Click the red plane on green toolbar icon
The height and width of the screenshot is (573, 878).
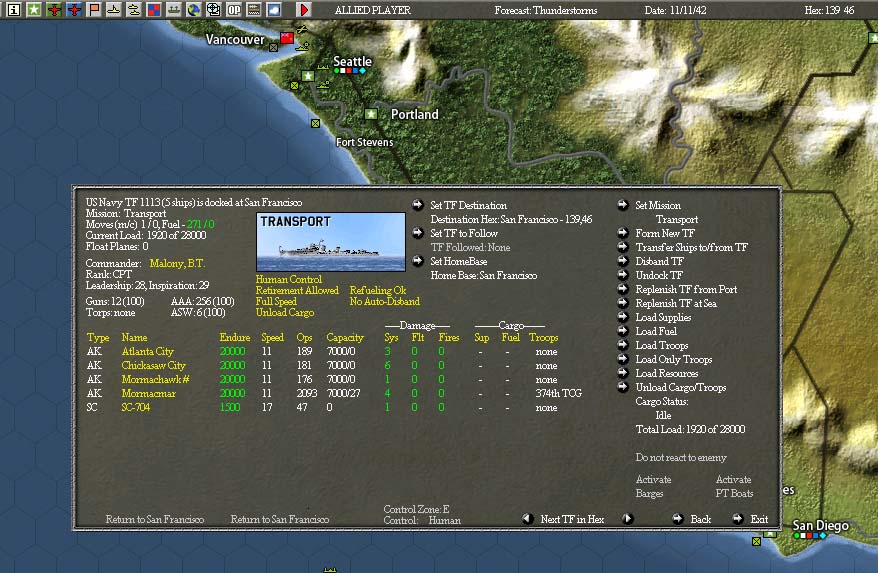(54, 10)
